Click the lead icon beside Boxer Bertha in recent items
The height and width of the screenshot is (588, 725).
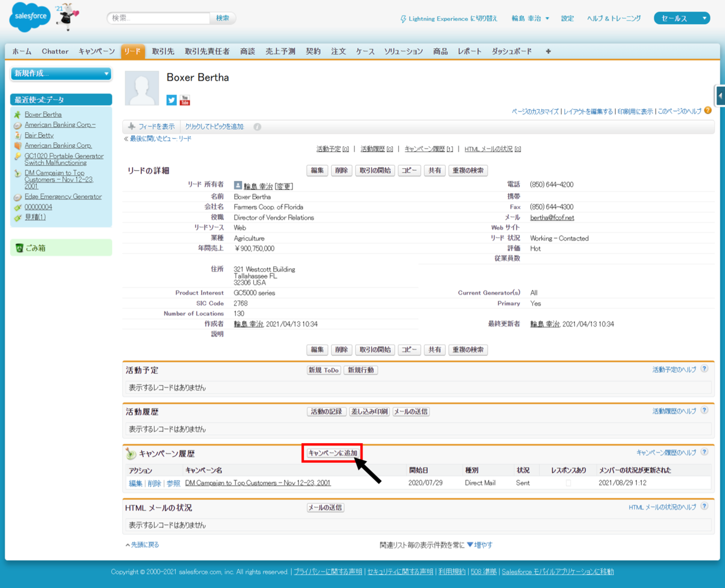coord(18,114)
